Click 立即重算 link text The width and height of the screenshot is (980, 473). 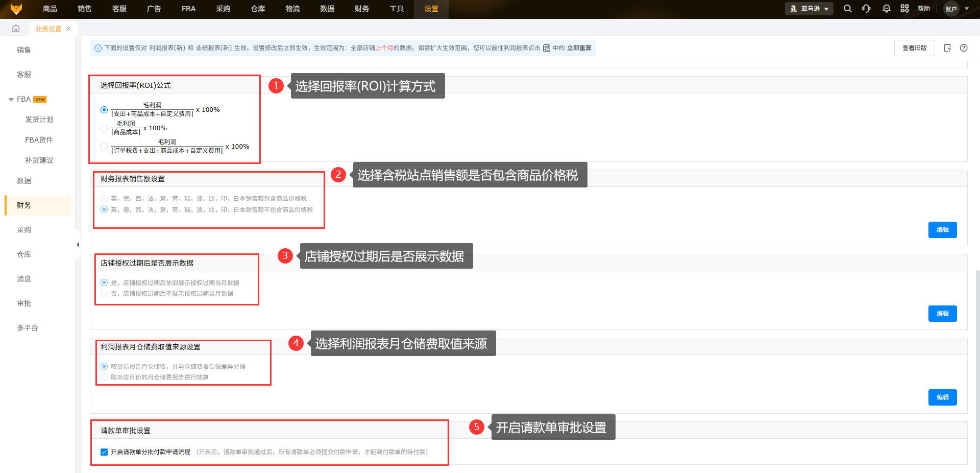click(579, 48)
